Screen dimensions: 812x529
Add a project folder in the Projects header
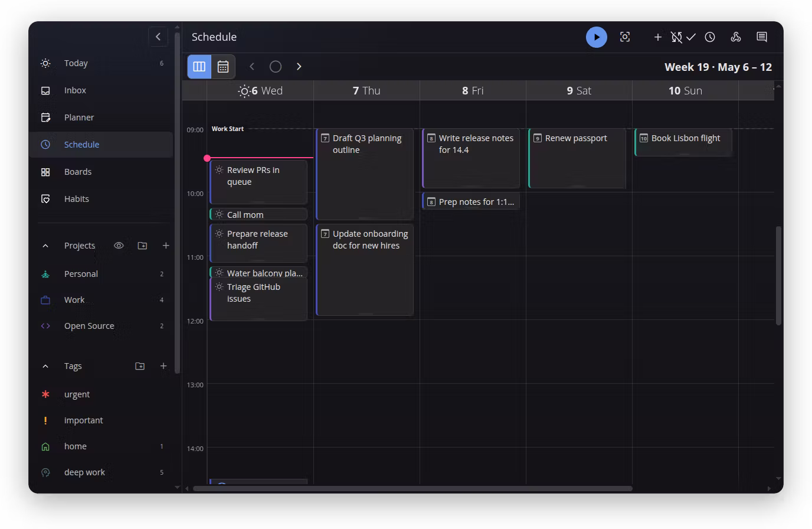click(x=142, y=246)
